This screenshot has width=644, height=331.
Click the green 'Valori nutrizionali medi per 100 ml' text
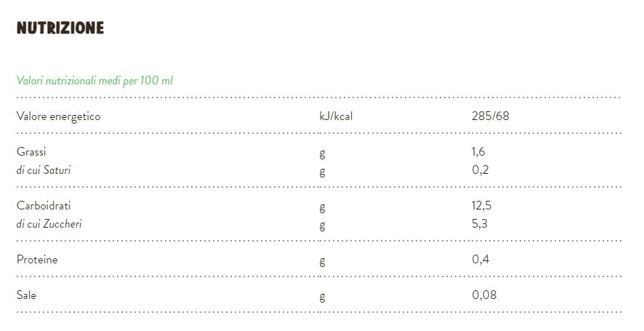click(x=94, y=81)
